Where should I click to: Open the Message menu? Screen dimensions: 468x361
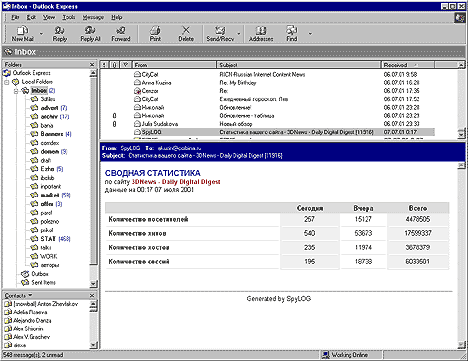pyautogui.click(x=93, y=17)
